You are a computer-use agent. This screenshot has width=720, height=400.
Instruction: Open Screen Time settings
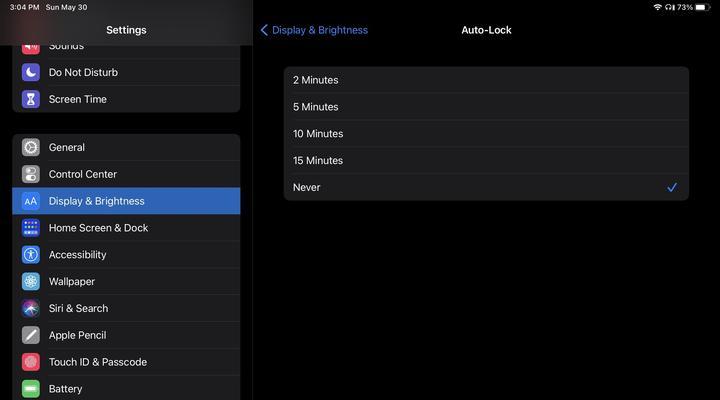(126, 99)
